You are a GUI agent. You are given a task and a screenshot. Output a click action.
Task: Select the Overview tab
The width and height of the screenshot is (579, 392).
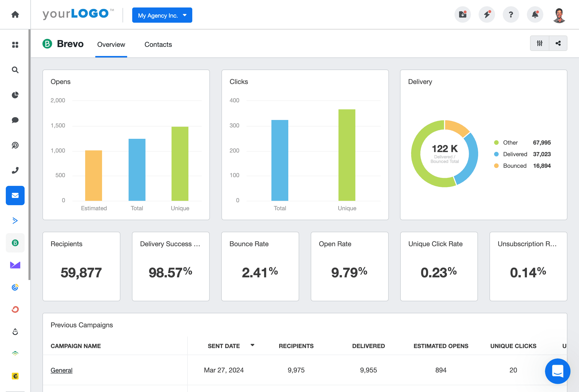coord(111,44)
